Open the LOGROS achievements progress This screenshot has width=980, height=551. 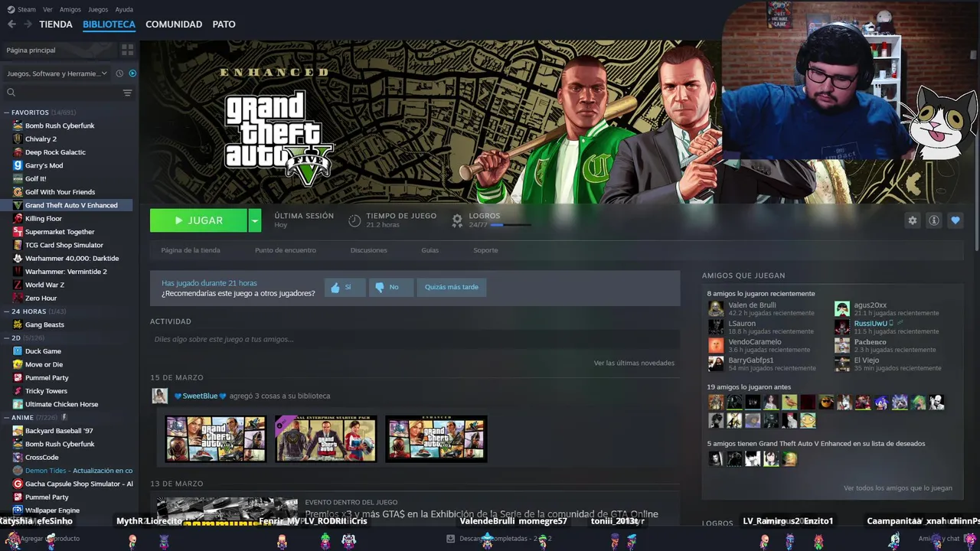(x=490, y=220)
